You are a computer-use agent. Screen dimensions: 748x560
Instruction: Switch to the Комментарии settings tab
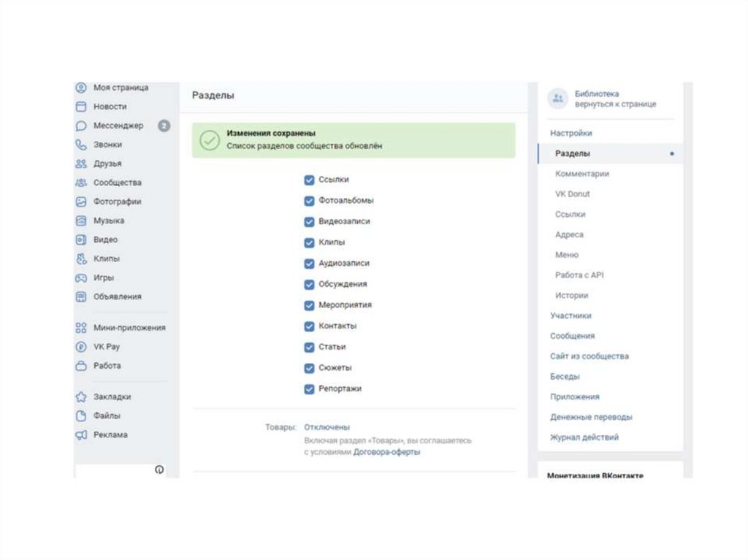581,174
